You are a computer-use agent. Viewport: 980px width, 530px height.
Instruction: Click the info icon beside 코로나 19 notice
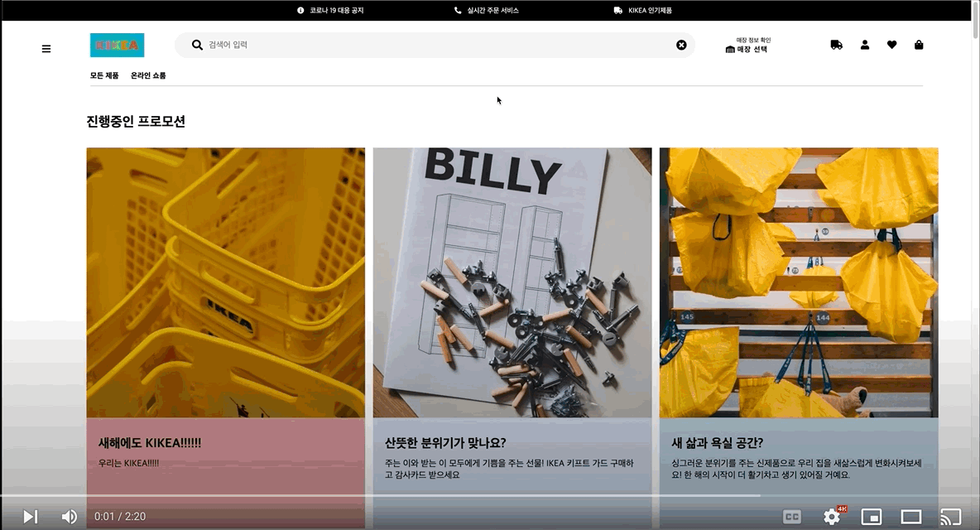pyautogui.click(x=300, y=11)
